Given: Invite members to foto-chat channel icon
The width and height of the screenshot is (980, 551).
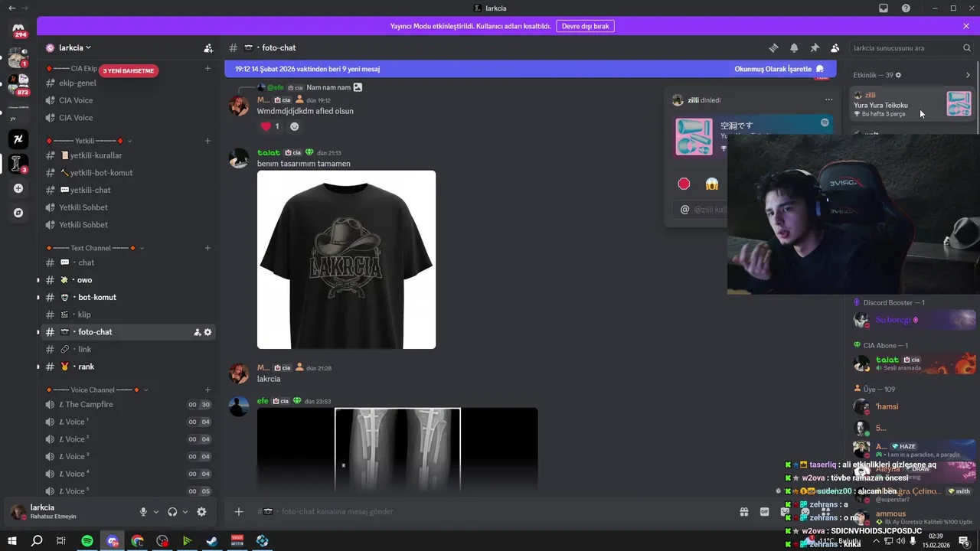Looking at the screenshot, I should coord(197,332).
